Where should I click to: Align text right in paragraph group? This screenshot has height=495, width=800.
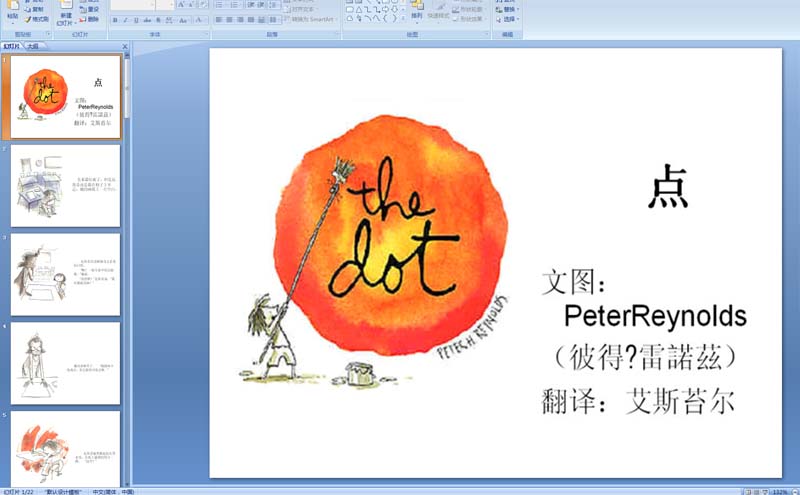(x=240, y=20)
